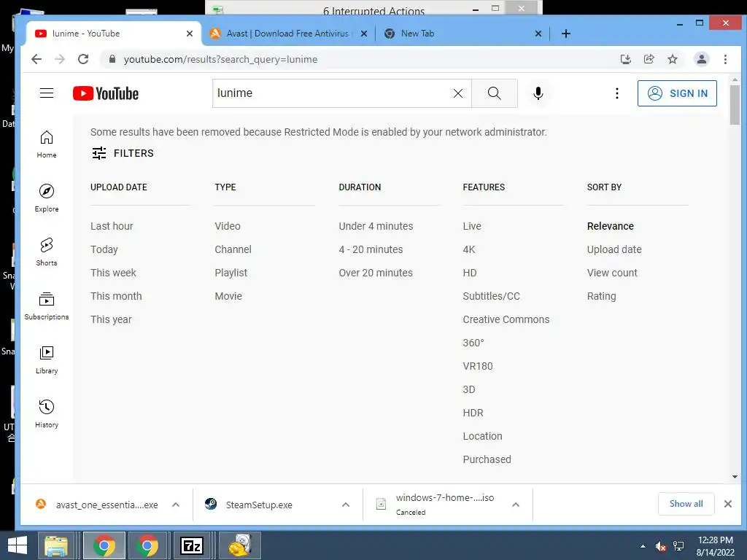Filter by Last hour upload date

tap(112, 226)
